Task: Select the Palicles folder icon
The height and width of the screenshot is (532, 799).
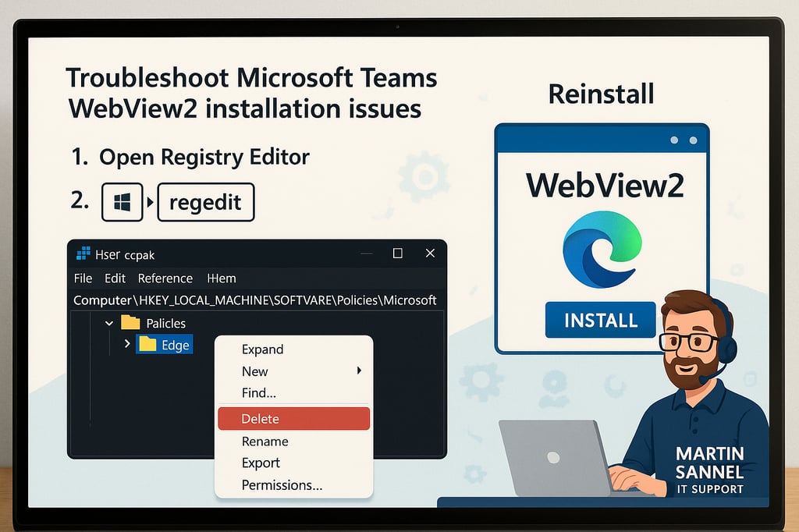Action: click(x=130, y=323)
